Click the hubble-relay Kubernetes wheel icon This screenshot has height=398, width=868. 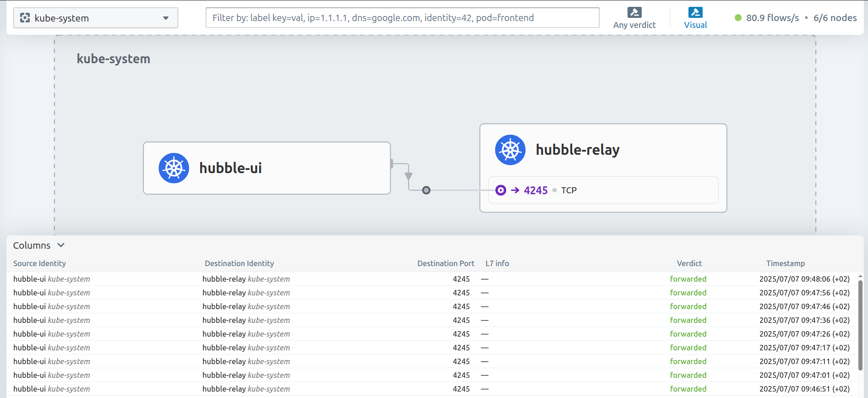[510, 150]
